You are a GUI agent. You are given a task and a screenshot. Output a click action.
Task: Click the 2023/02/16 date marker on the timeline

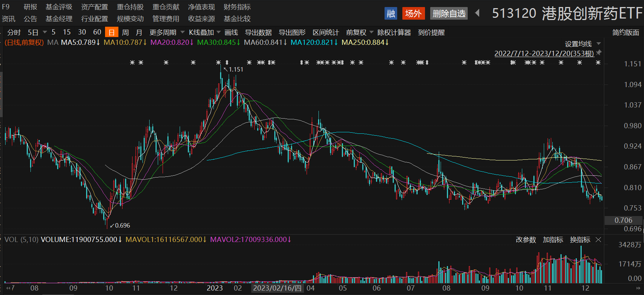(277, 288)
